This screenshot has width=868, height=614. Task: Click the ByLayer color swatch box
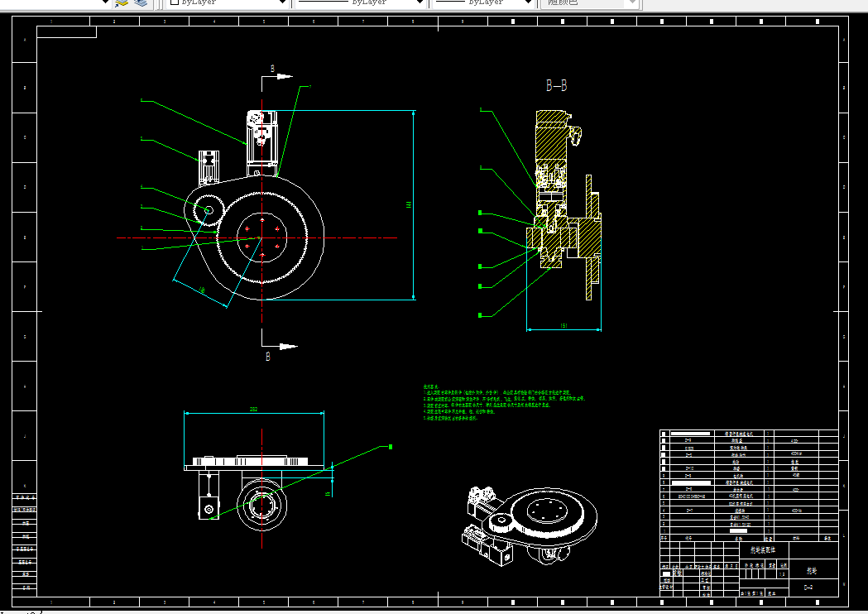pos(175,2)
